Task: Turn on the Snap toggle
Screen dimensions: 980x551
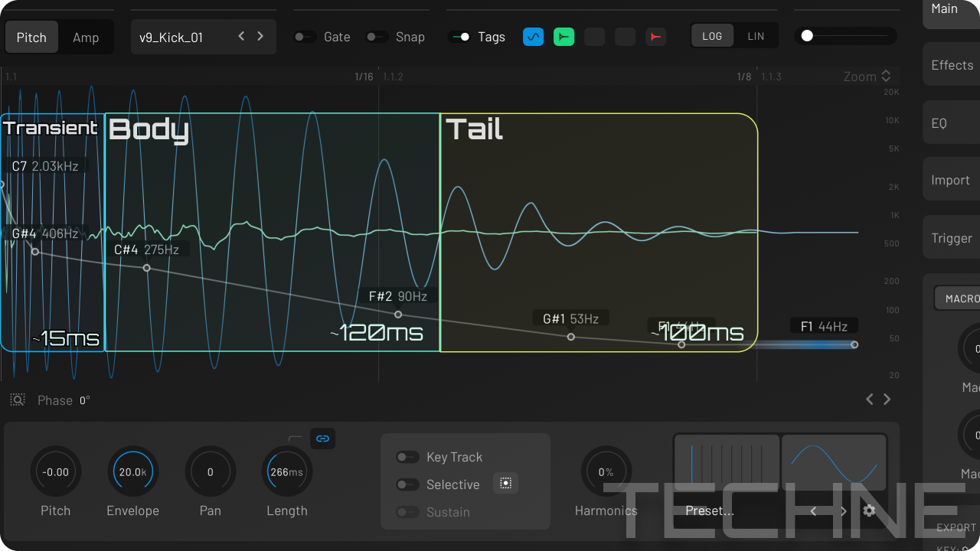Action: [377, 37]
